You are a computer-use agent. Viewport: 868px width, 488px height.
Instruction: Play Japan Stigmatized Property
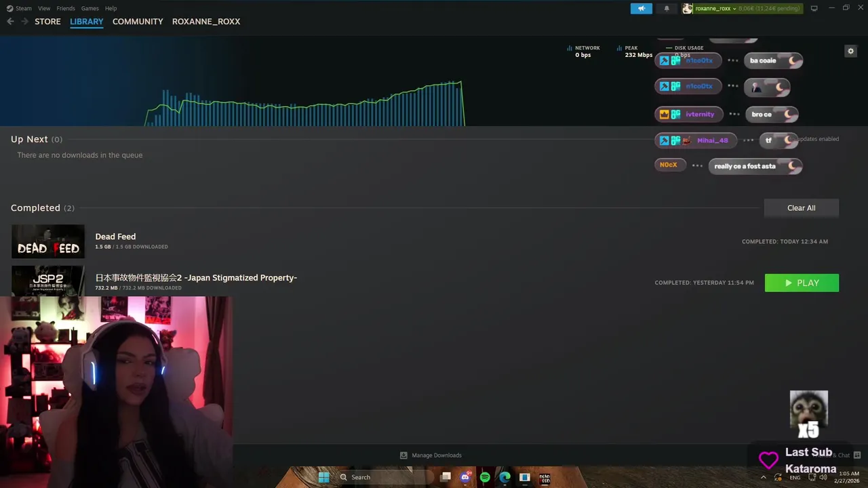click(x=802, y=283)
